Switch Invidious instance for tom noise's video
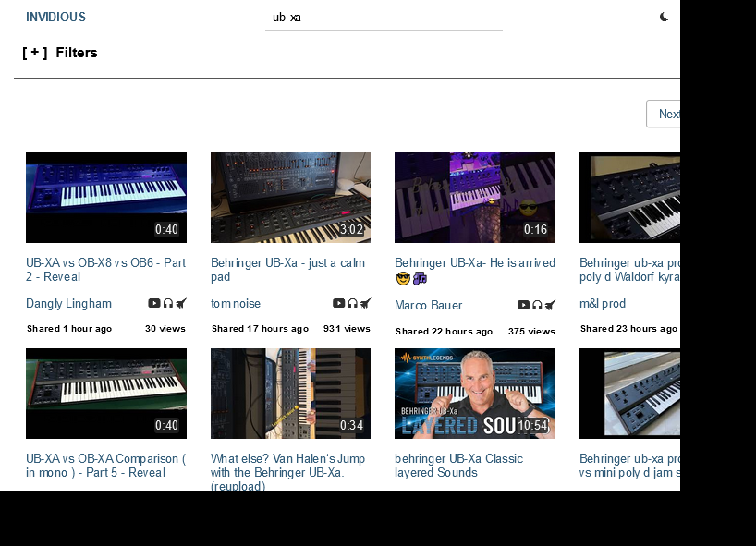 coord(366,303)
